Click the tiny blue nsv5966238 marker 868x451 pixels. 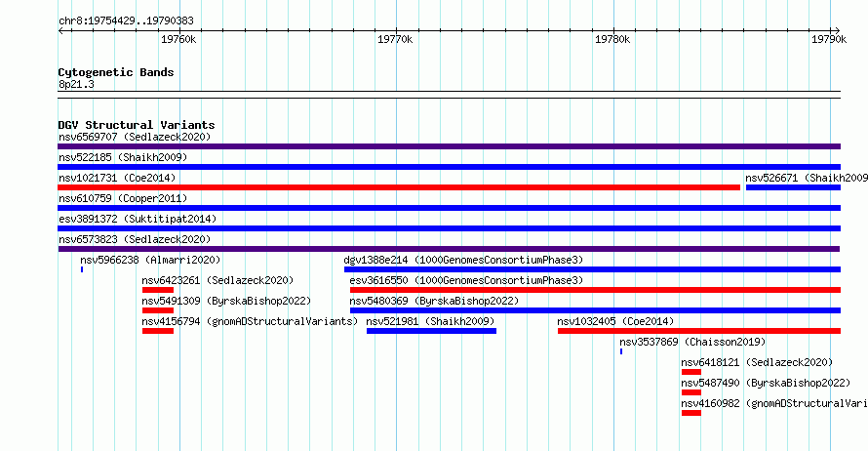[82, 269]
